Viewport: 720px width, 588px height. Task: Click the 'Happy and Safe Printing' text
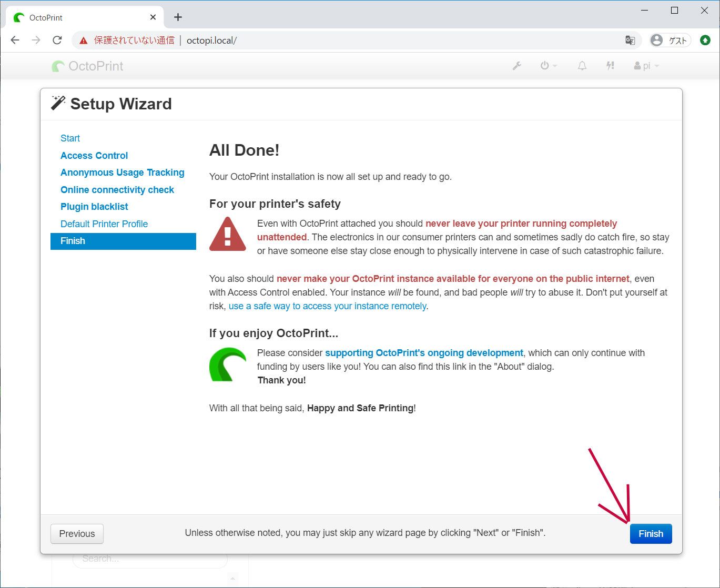click(360, 408)
